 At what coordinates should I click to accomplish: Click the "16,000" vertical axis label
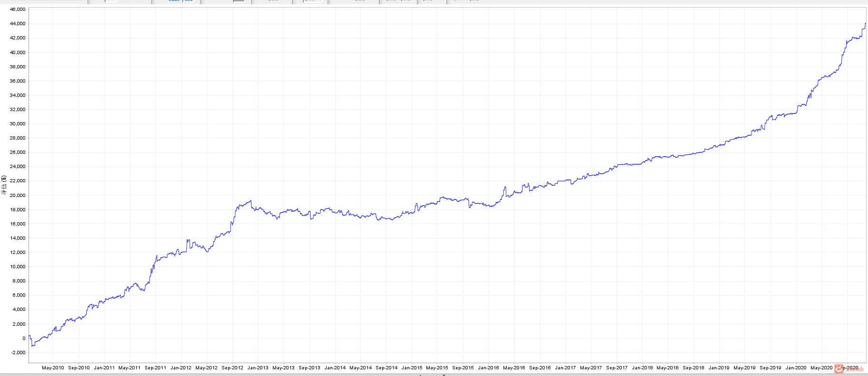pos(18,224)
